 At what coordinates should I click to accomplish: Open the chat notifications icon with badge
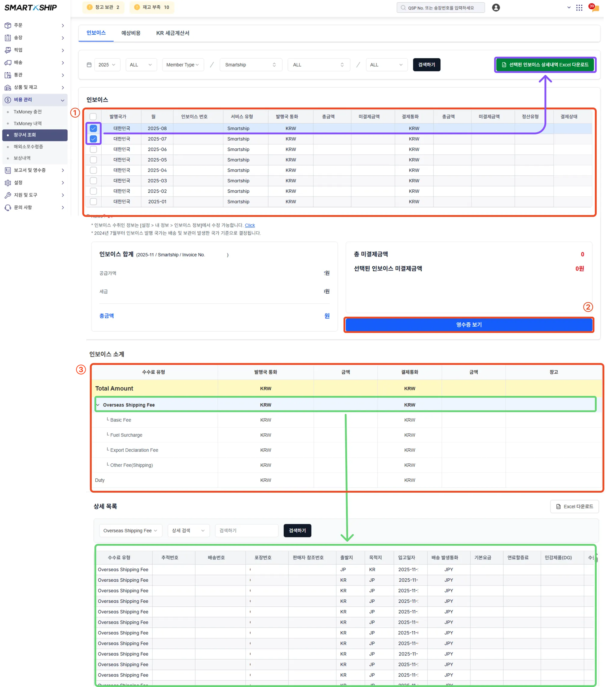pos(594,8)
